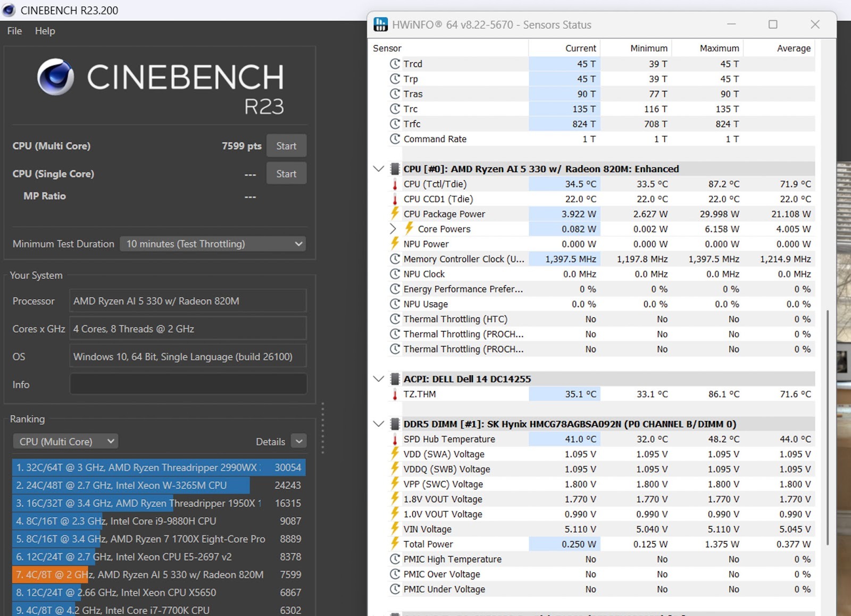Click the chip icon for the DDR5 DIMM group
The height and width of the screenshot is (616, 851).
click(x=395, y=424)
